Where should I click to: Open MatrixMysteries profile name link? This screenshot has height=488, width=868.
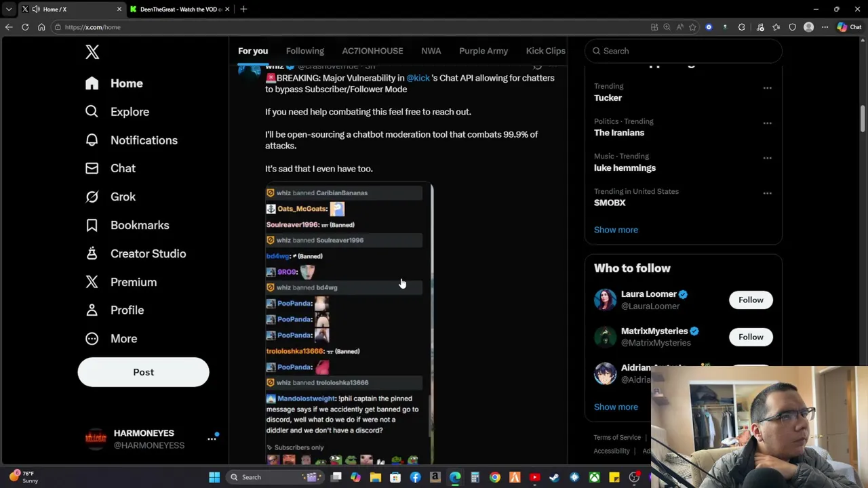pyautogui.click(x=654, y=331)
